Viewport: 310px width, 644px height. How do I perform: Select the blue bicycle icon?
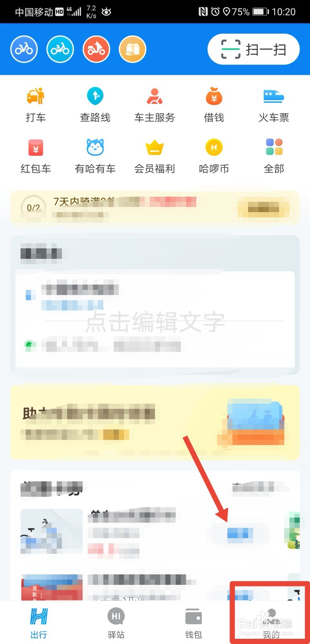click(24, 49)
